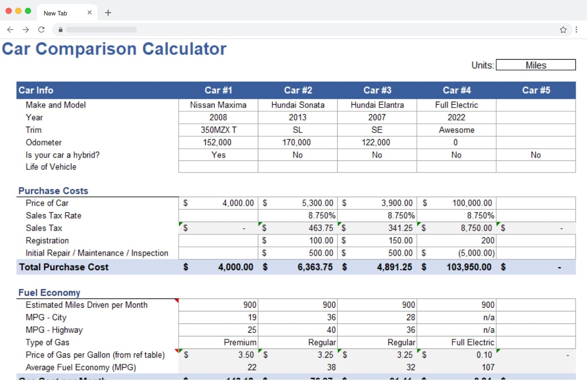Click 'Total Purchase Cost' row label
The image size is (588, 381).
coord(64,267)
